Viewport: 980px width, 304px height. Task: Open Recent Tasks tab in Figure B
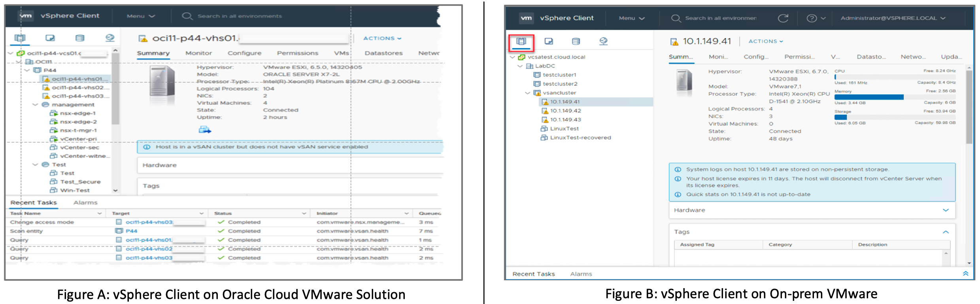[534, 274]
